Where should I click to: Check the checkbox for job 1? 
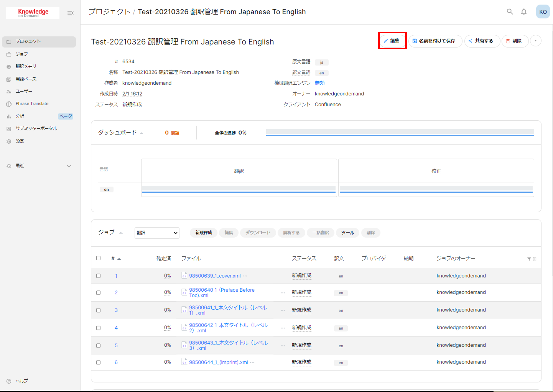coord(98,276)
